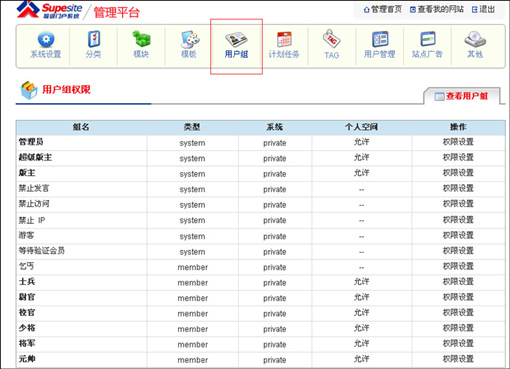Click the 退出 logout link
The width and height of the screenshot is (510, 369).
pyautogui.click(x=487, y=9)
